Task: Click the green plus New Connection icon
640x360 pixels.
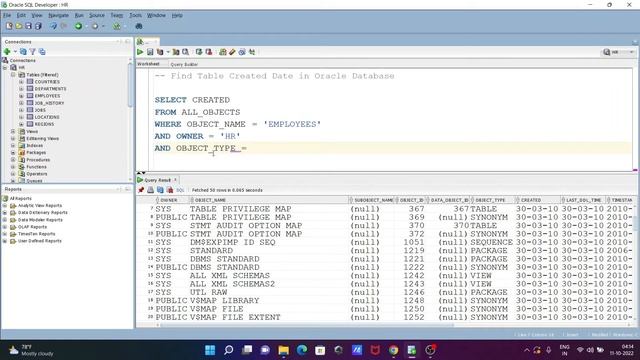Action: (7, 51)
